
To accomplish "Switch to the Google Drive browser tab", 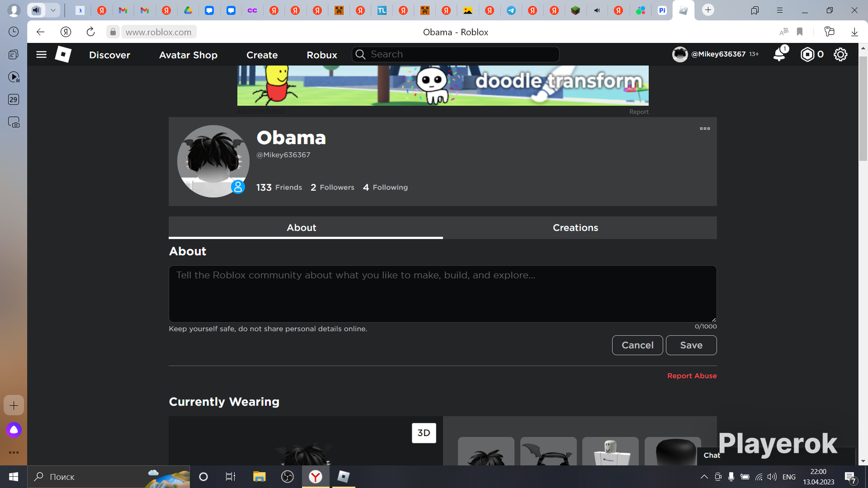I will pos(188,10).
